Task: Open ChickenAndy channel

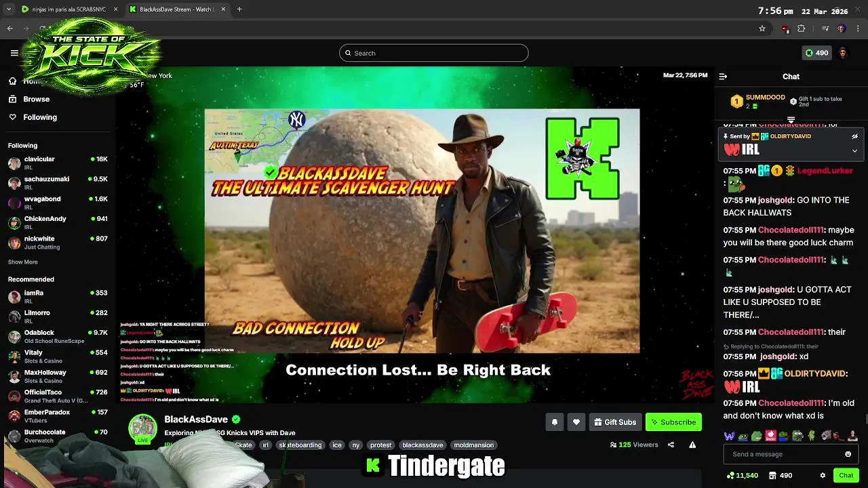Action: pyautogui.click(x=58, y=222)
